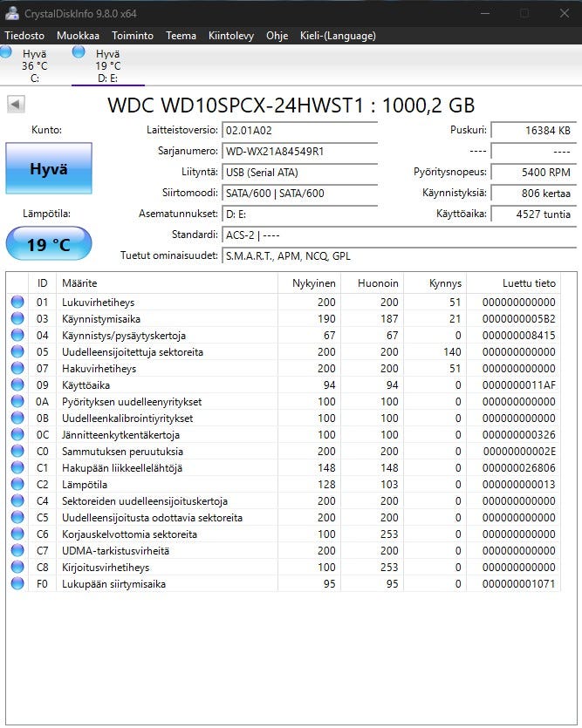
Task: Select the Hakupään liikkeellelähtöjä attribute name
Action: coord(121,468)
